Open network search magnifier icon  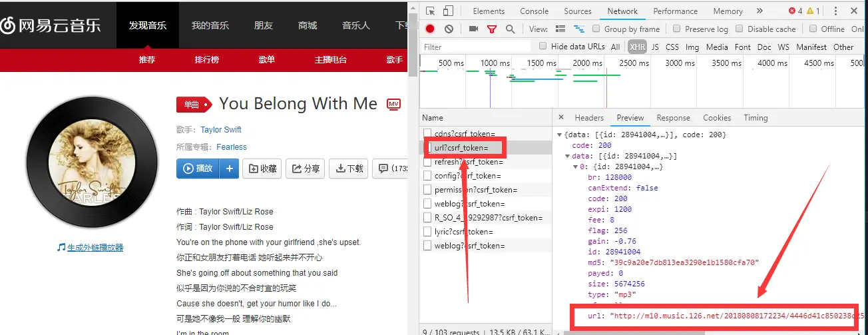click(x=510, y=29)
